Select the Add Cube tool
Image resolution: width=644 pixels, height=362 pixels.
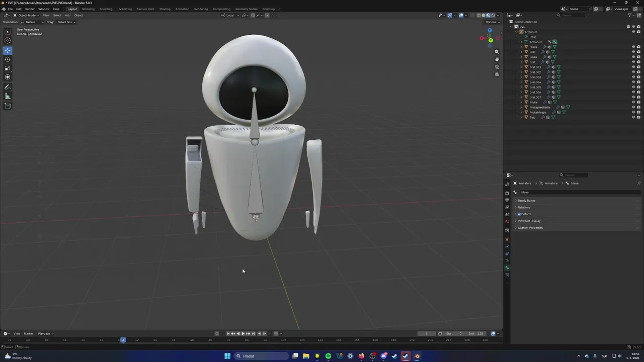tap(8, 106)
